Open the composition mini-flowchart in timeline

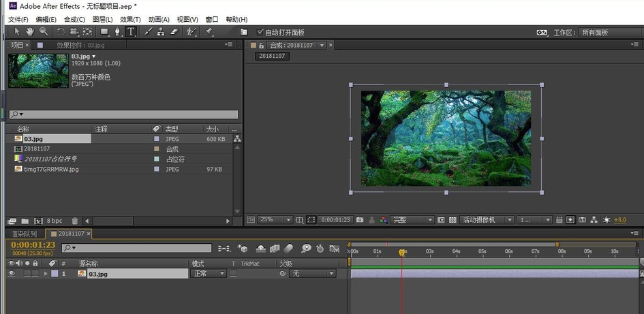(224, 249)
